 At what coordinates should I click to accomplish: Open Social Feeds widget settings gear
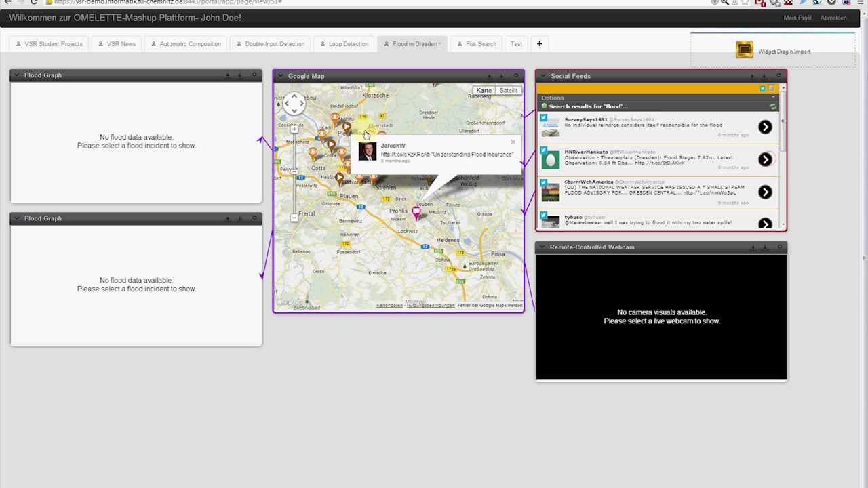pos(778,76)
